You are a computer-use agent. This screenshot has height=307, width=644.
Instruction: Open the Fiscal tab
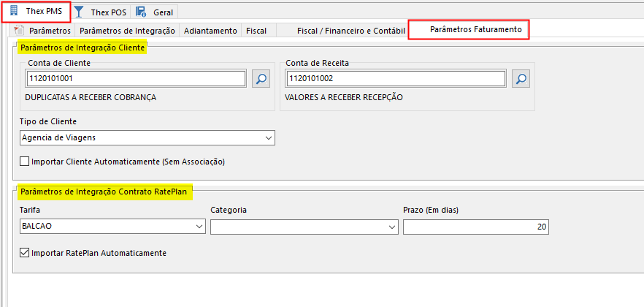[256, 31]
